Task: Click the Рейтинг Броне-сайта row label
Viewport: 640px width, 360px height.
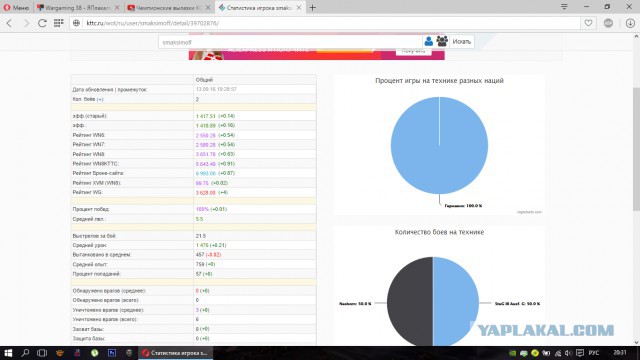Action: (x=98, y=173)
